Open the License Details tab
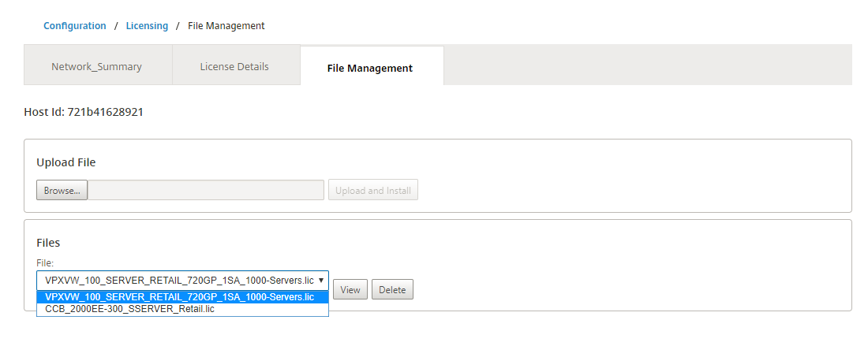The height and width of the screenshot is (346, 868). pyautogui.click(x=234, y=66)
